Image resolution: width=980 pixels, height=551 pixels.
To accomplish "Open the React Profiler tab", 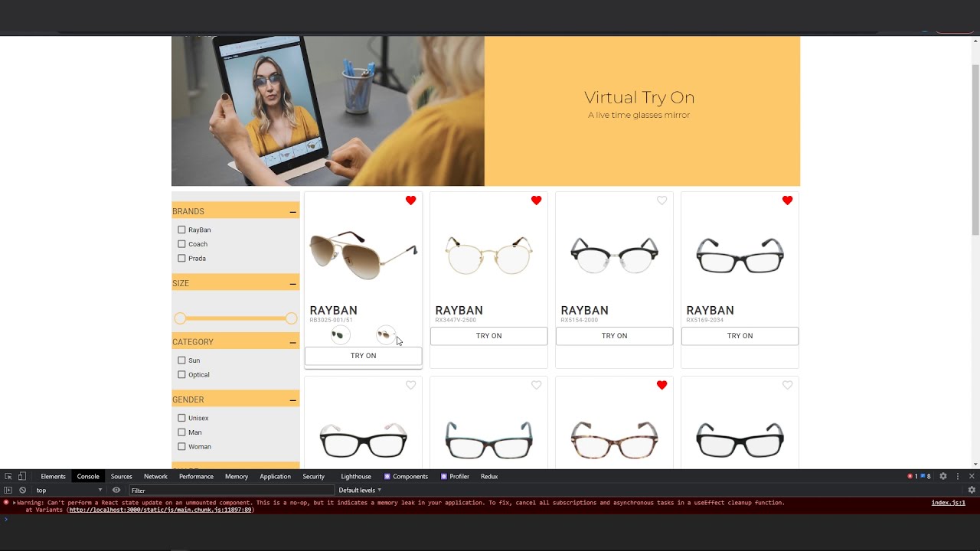I will click(x=455, y=476).
